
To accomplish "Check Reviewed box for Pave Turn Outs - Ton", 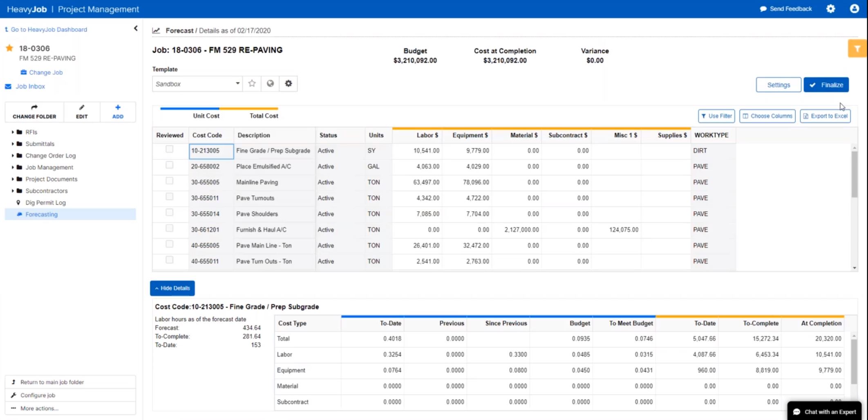I will click(170, 260).
